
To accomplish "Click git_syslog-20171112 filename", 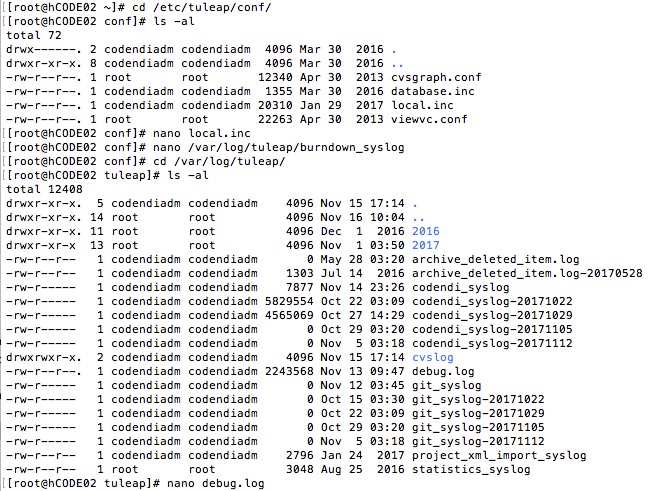I will point(478,442).
